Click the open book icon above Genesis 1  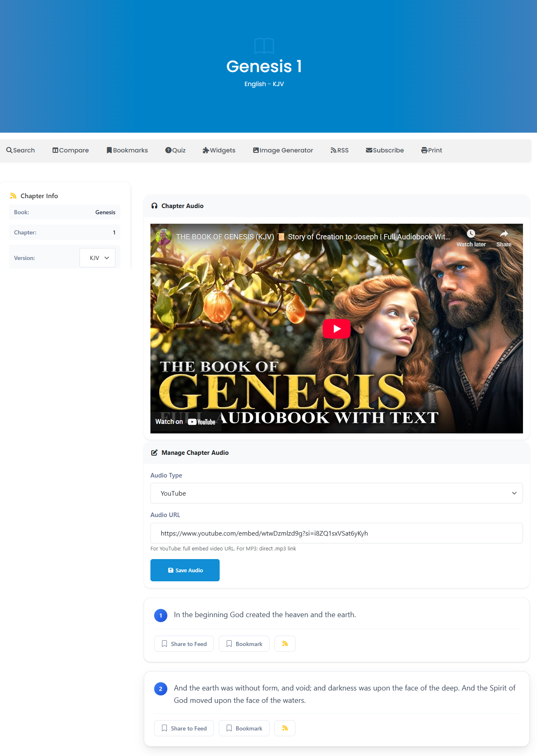pyautogui.click(x=264, y=46)
